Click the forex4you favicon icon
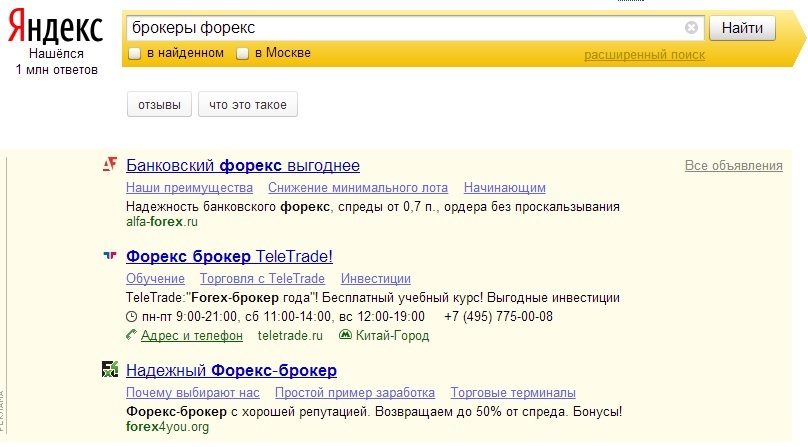The height and width of the screenshot is (447, 808). pyautogui.click(x=110, y=369)
